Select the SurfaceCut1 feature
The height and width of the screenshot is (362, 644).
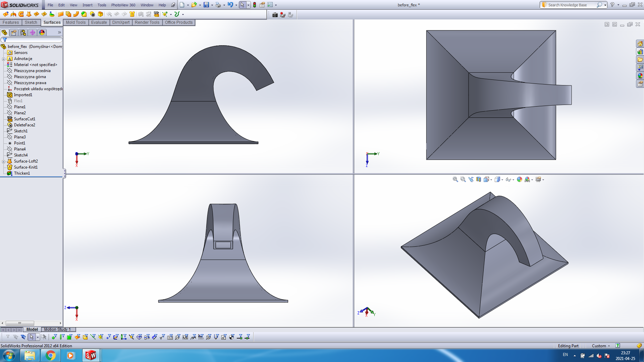24,119
